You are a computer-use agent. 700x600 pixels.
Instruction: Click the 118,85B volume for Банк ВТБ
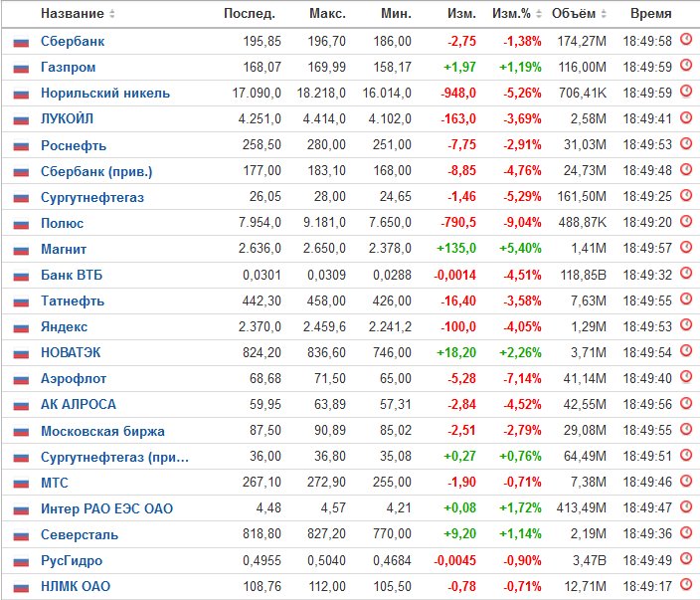[x=583, y=275]
